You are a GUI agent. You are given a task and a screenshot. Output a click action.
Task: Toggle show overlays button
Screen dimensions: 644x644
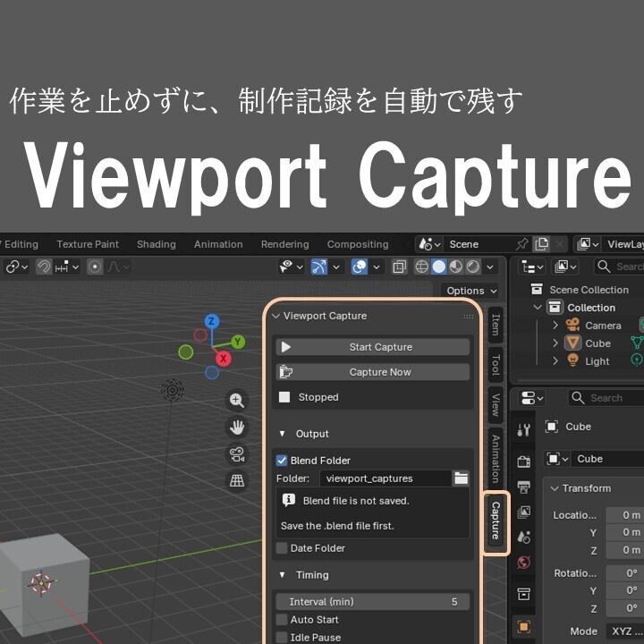point(359,267)
